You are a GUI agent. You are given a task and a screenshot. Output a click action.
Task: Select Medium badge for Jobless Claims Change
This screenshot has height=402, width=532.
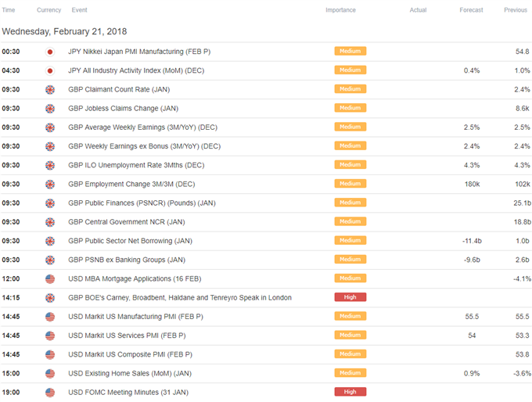350,108
